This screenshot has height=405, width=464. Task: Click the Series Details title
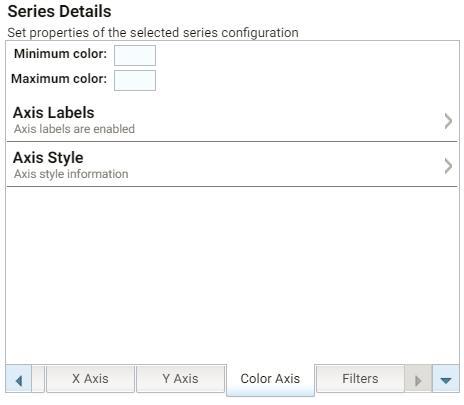pyautogui.click(x=59, y=11)
